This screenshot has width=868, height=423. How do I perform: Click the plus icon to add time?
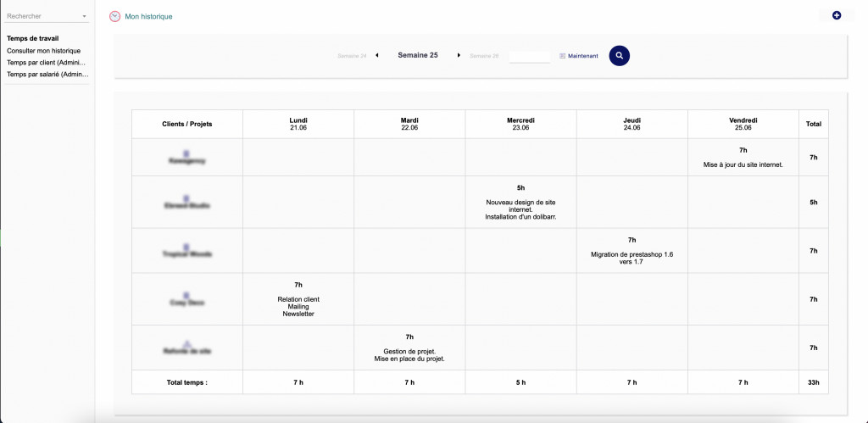tap(837, 15)
